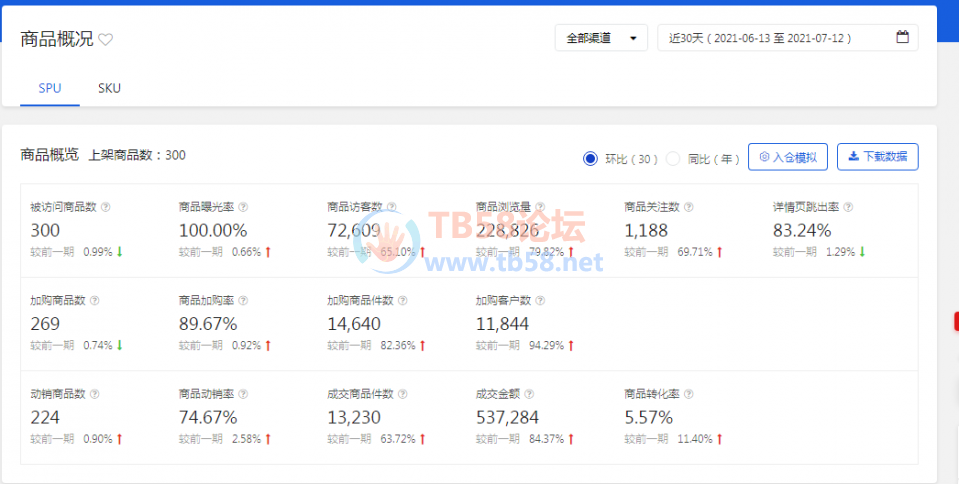Click help icon next to 商品转化率
Image resolution: width=959 pixels, height=484 pixels.
pos(689,394)
